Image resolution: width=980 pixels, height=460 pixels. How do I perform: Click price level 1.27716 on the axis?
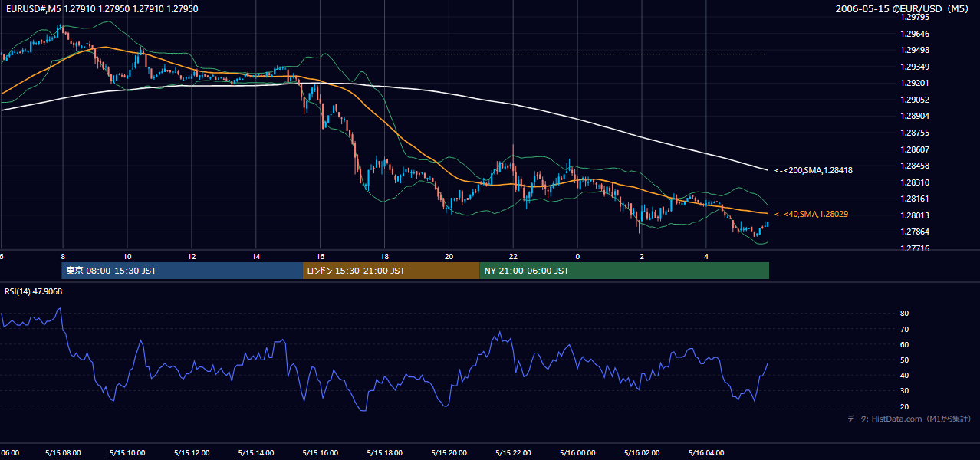(915, 248)
